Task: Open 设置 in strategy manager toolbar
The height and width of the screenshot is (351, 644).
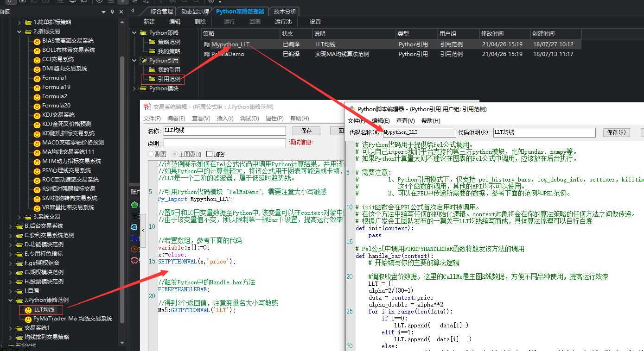Action: 315,22
